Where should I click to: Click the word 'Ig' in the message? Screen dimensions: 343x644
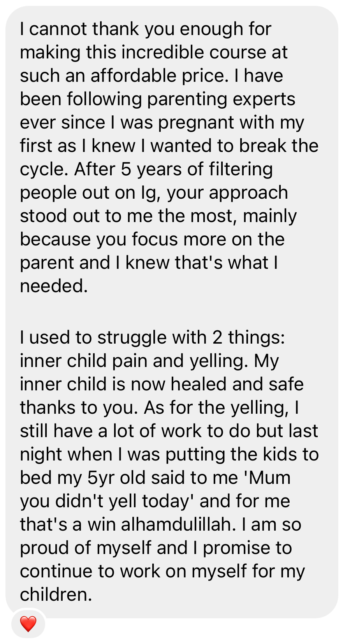coord(150,193)
